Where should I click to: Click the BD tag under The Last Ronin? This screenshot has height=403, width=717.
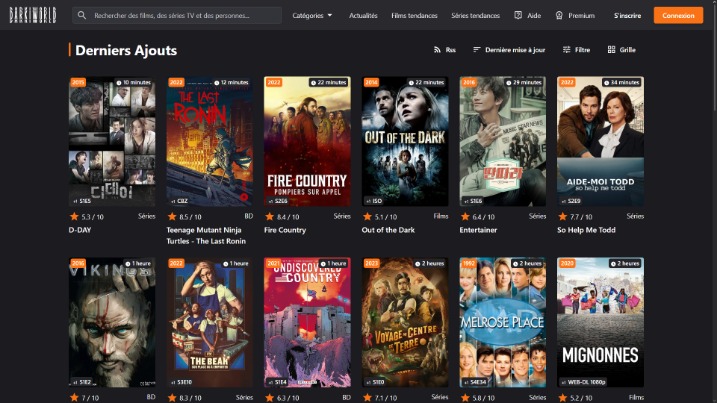coord(249,216)
